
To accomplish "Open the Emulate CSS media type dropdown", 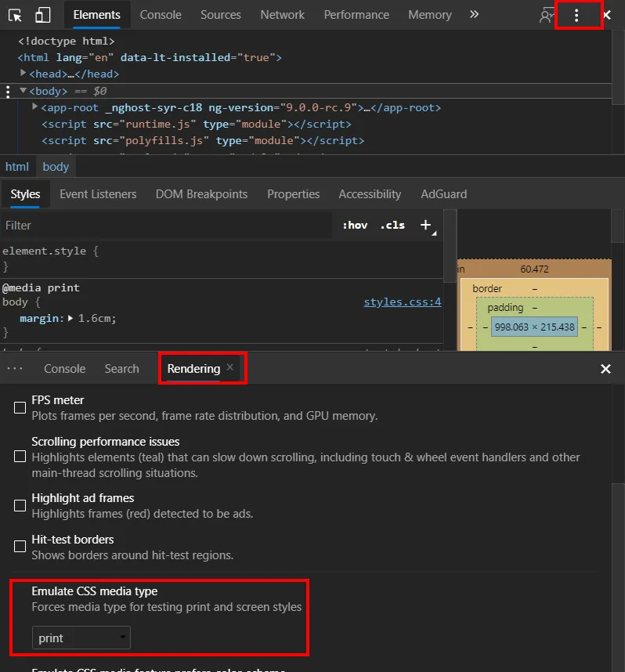I will point(81,638).
